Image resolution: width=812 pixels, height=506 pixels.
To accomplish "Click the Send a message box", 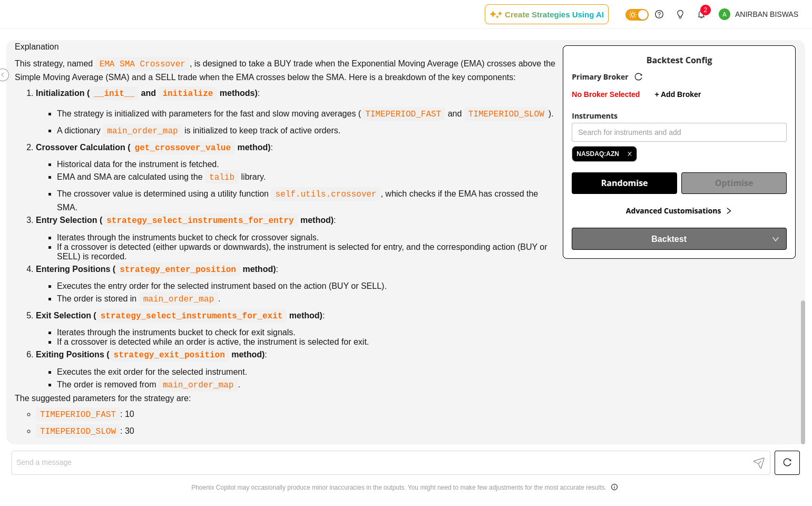I will pyautogui.click(x=379, y=463).
